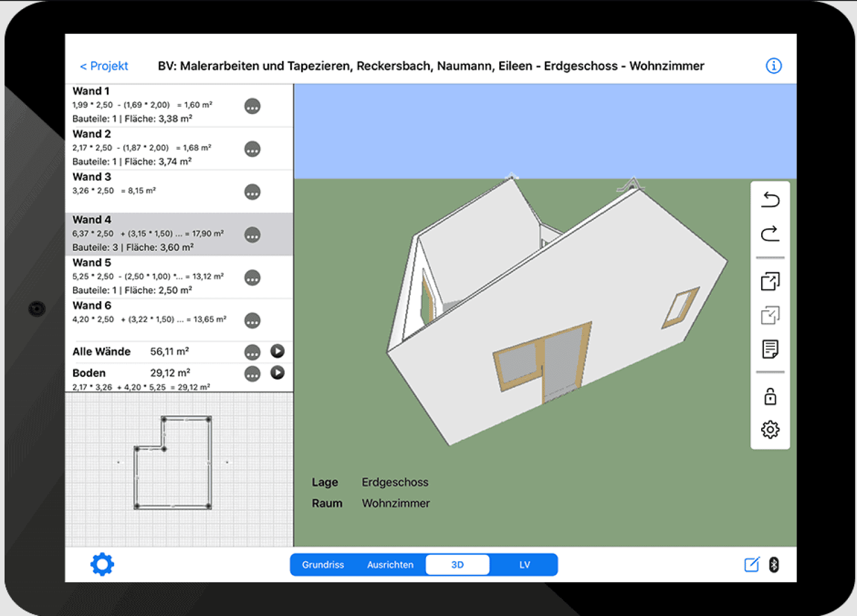Open the more options for Alle Wände
This screenshot has height=616, width=857.
[252, 352]
